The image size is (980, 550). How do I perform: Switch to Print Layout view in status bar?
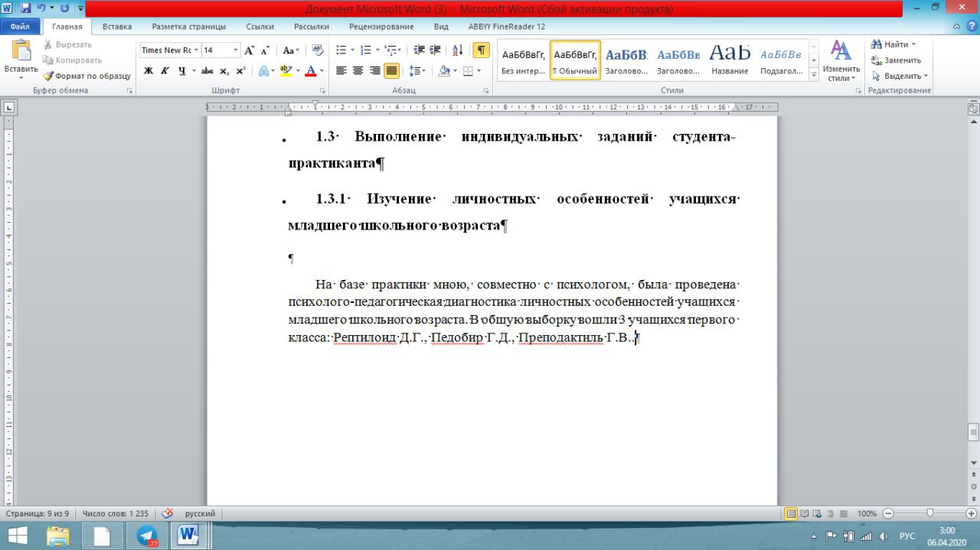tap(792, 514)
